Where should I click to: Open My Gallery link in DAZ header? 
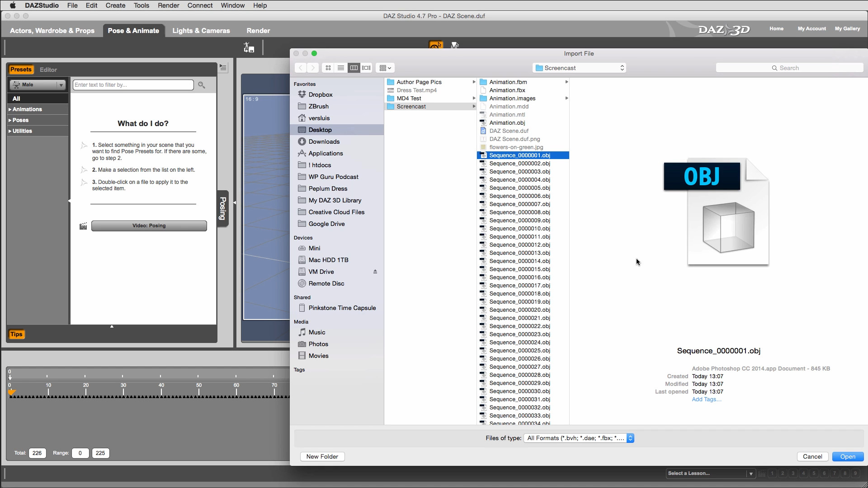tap(847, 28)
